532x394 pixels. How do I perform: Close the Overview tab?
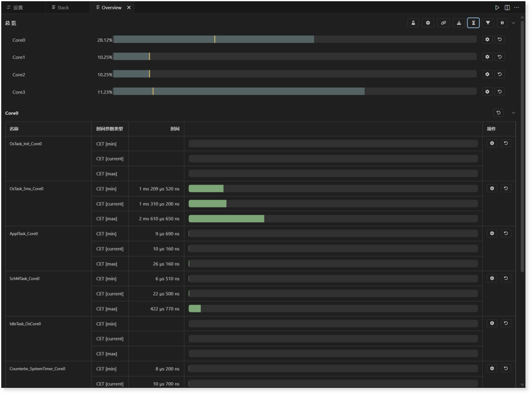click(x=129, y=8)
